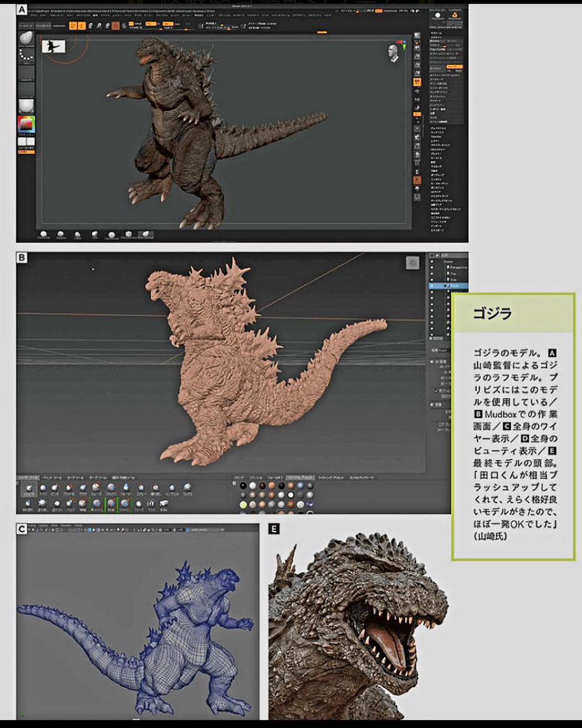The image size is (582, 728).
Task: Select Mudbox Spray tool icon
Action: coord(141,488)
